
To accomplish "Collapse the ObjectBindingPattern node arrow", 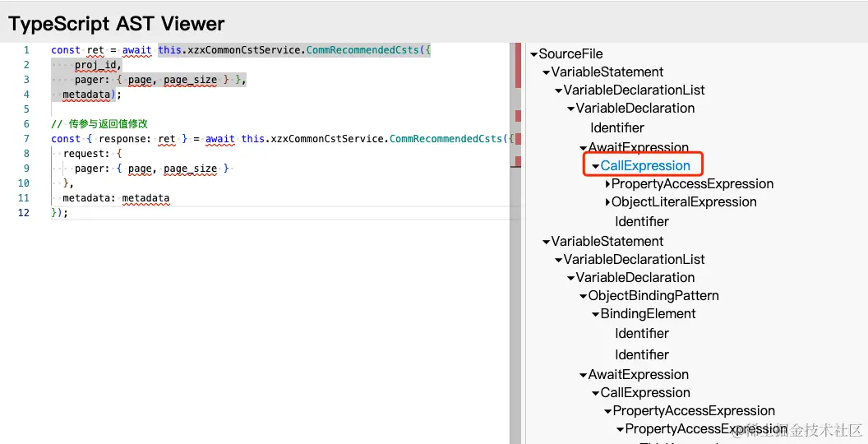I will click(583, 296).
